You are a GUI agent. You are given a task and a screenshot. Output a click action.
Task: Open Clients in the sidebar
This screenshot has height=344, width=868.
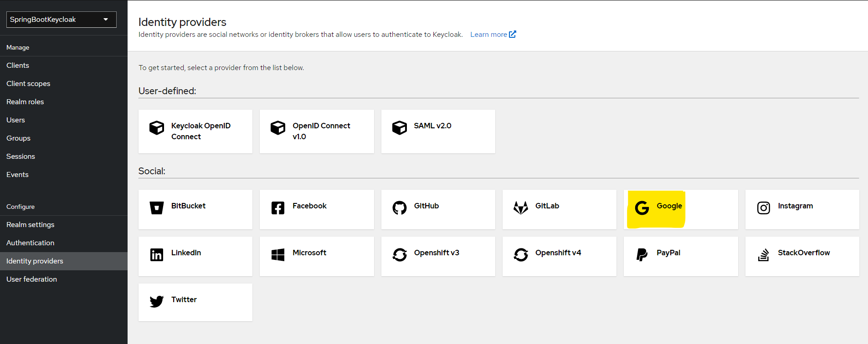(64, 66)
